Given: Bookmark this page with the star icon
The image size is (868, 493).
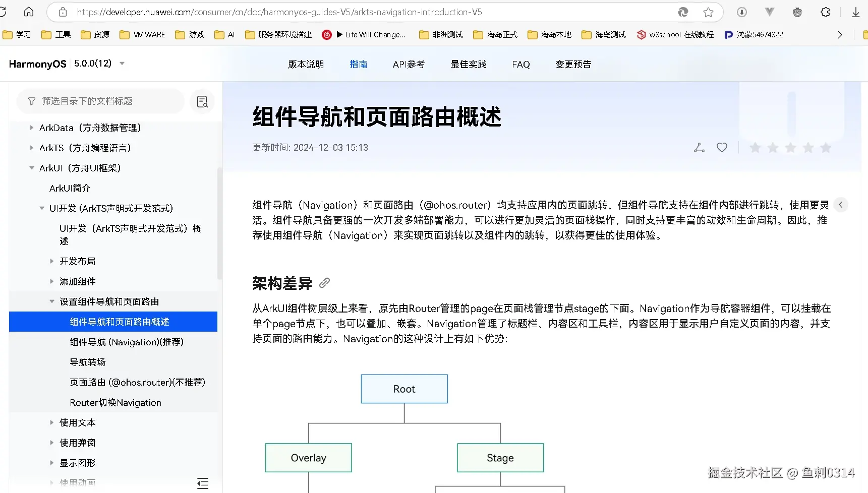Looking at the screenshot, I should coord(708,12).
